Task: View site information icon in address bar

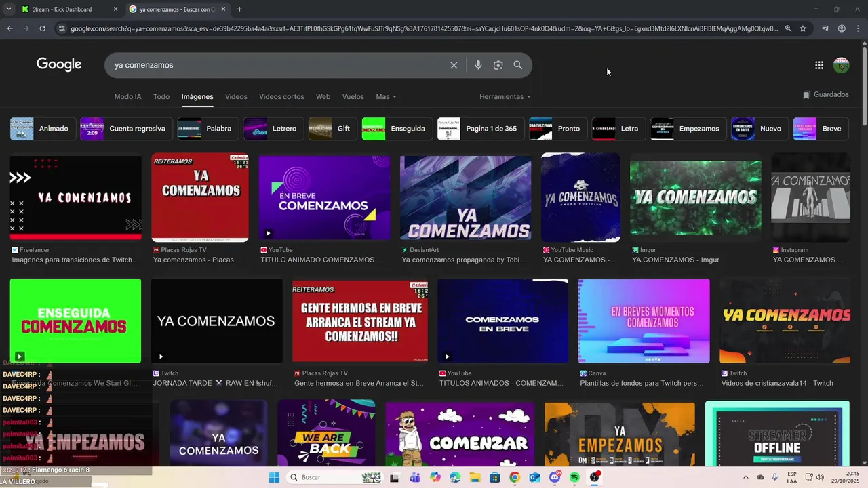Action: [x=62, y=28]
